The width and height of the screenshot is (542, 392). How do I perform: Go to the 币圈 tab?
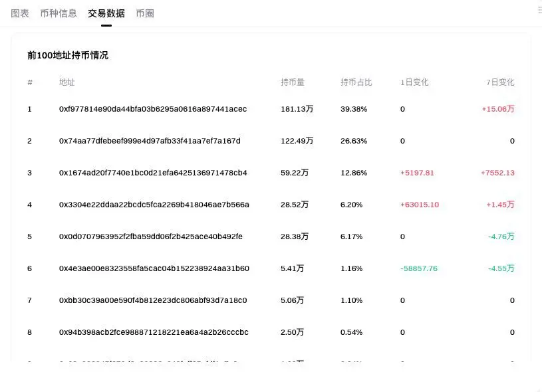tap(145, 13)
